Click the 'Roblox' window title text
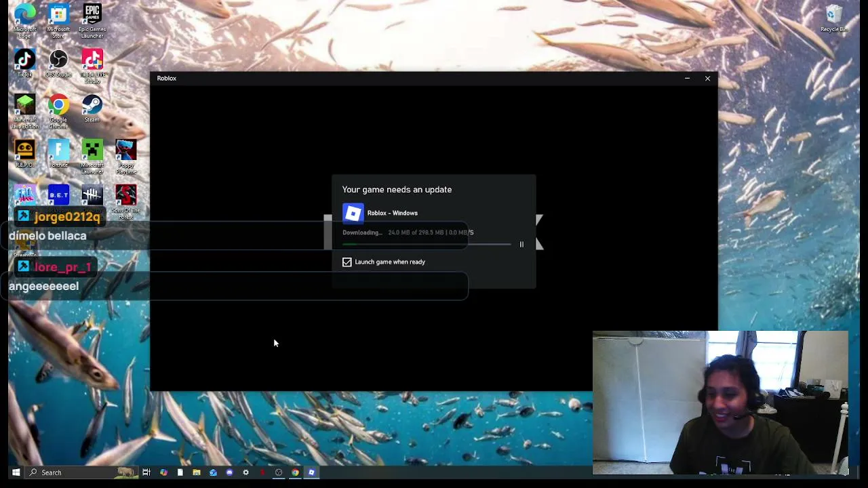 [x=167, y=79]
